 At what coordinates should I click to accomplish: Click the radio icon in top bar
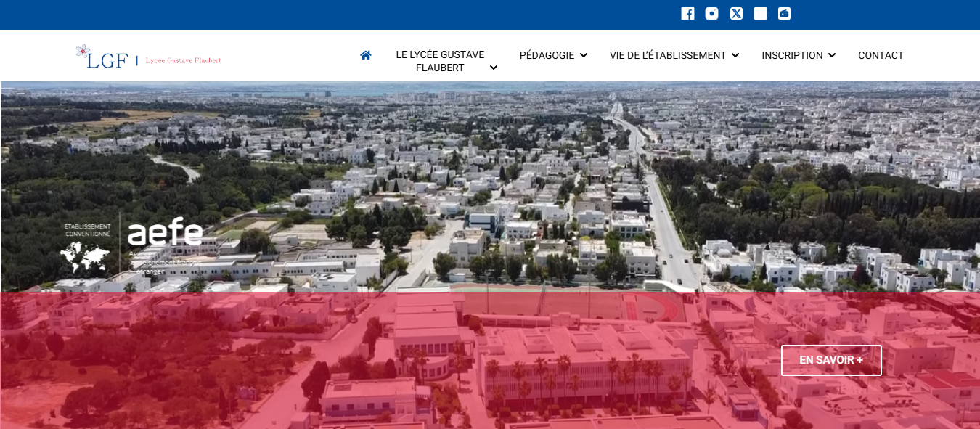coord(784,14)
